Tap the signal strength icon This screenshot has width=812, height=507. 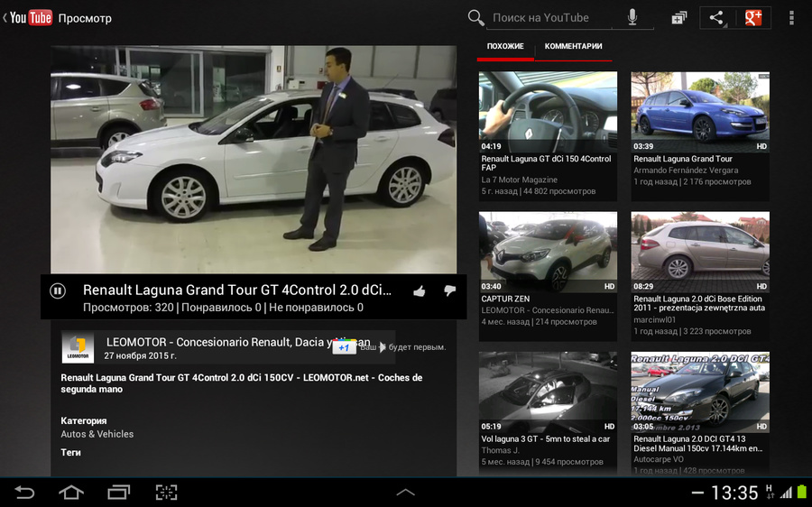point(786,493)
